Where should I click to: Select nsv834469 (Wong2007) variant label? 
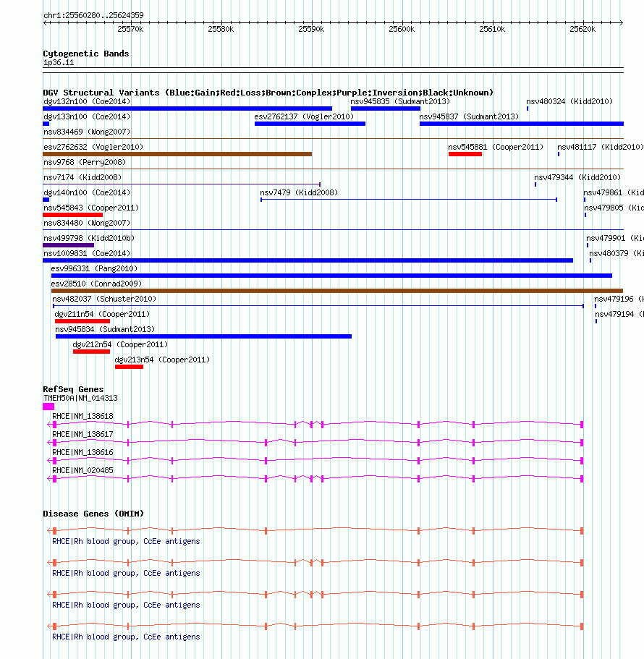(x=87, y=132)
